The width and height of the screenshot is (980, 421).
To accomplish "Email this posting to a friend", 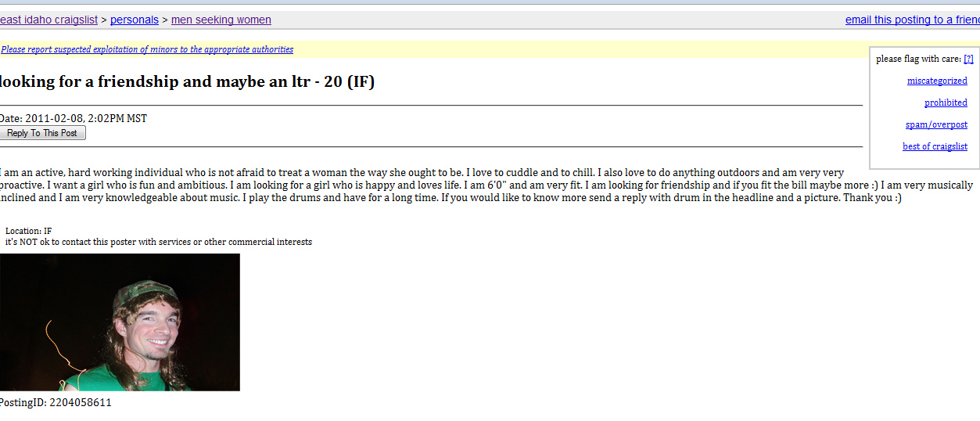I will (912, 20).
